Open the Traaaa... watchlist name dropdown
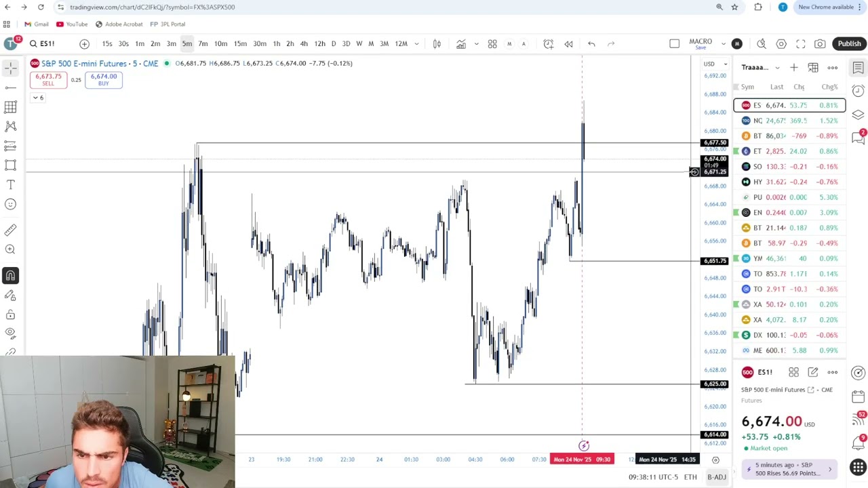This screenshot has height=488, width=868. (761, 67)
